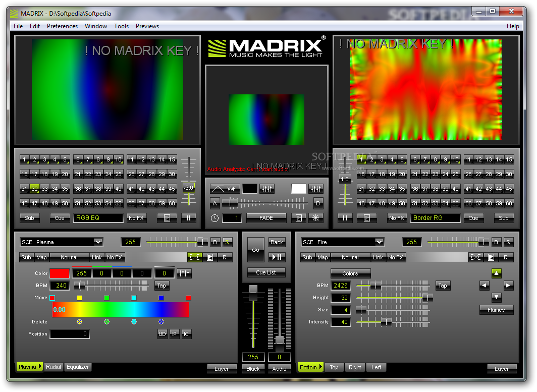Open the Normal mix mode in Fire panel
The image size is (537, 392).
tap(350, 257)
